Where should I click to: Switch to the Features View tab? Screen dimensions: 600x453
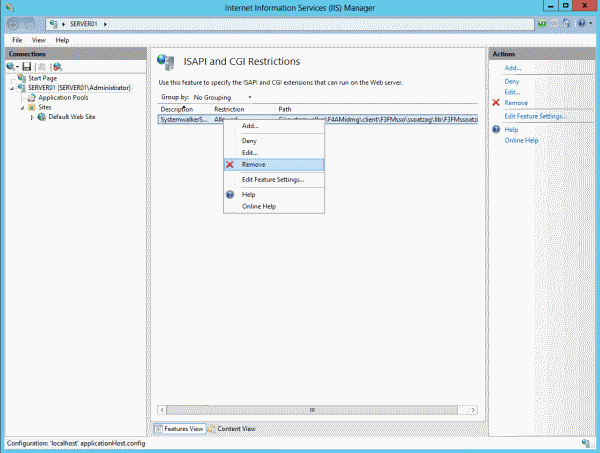pos(179,429)
